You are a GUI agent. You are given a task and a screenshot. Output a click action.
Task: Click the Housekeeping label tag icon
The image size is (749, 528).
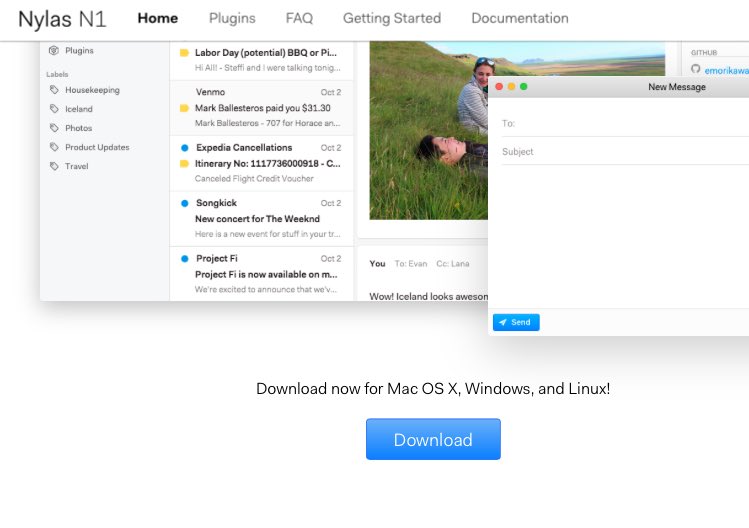coord(54,90)
